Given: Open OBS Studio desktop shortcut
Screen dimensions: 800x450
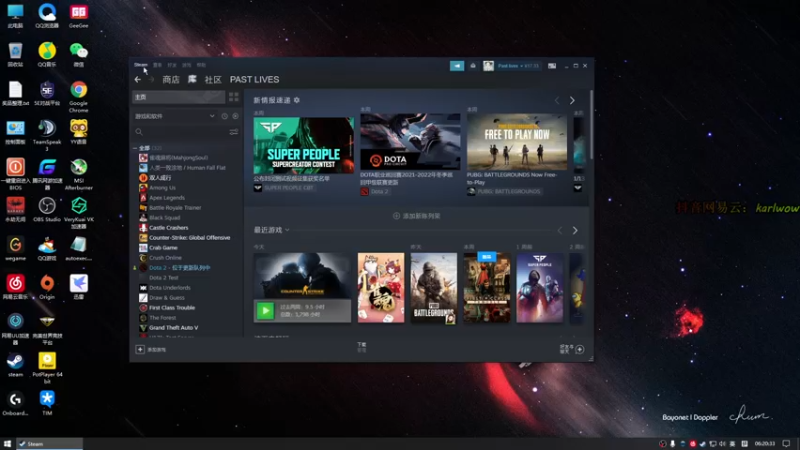Looking at the screenshot, I should (47, 210).
